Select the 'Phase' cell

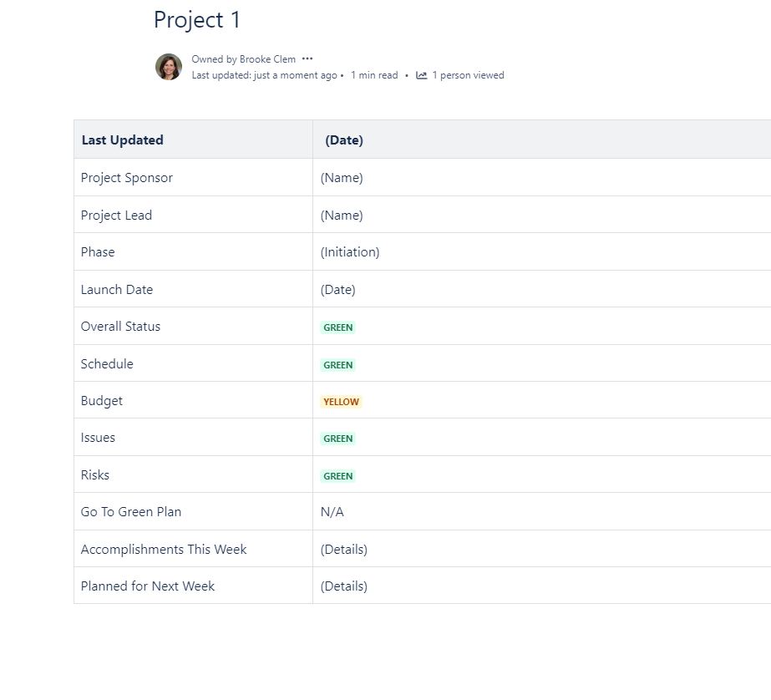point(193,251)
